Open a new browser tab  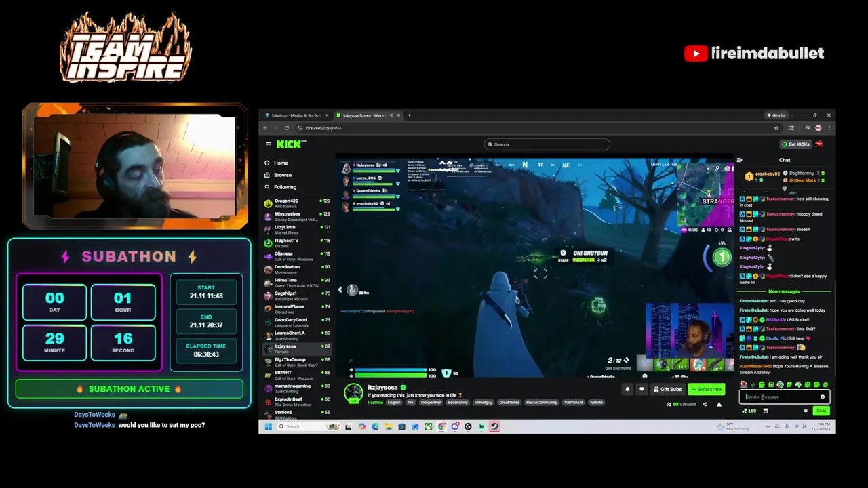coord(409,115)
